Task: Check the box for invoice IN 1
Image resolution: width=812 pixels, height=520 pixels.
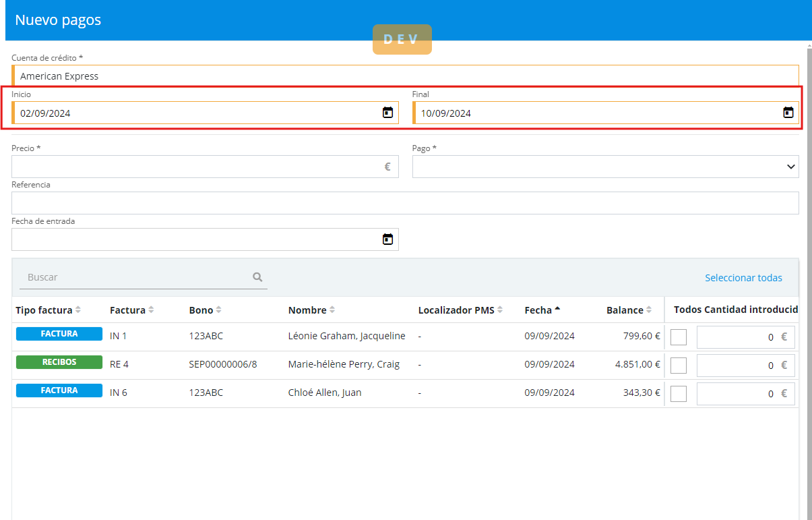Action: click(x=679, y=337)
